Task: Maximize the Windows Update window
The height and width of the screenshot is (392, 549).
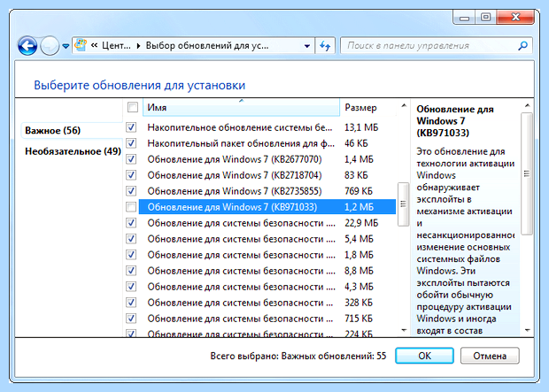Action: click(485, 17)
